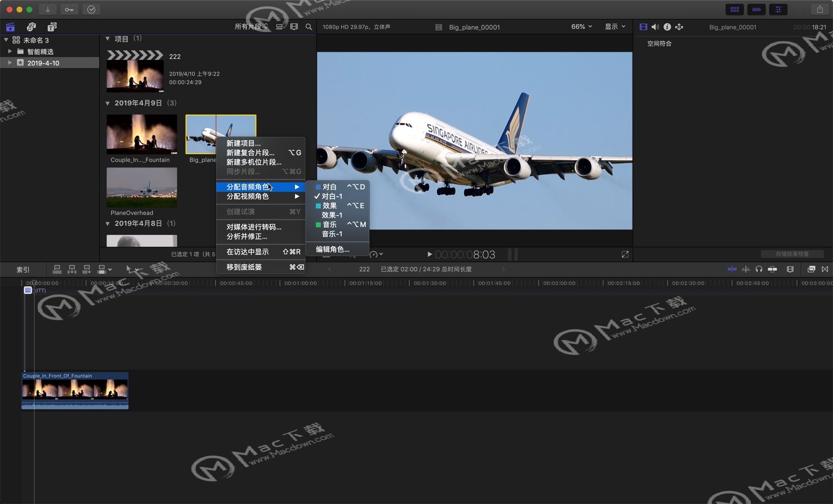Image resolution: width=833 pixels, height=504 pixels.
Task: Toggle timeline snapping
Action: tap(773, 269)
